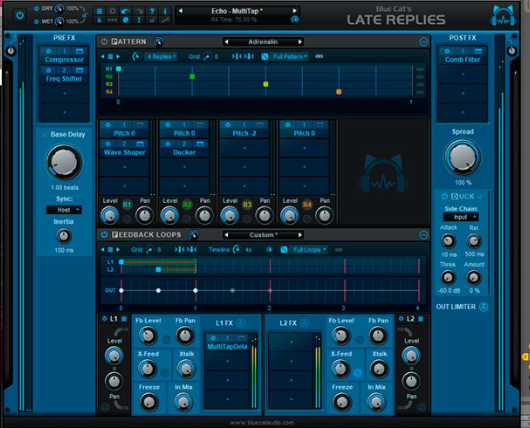Click the pattern link chain icon
The image size is (530, 428).
pos(319,56)
